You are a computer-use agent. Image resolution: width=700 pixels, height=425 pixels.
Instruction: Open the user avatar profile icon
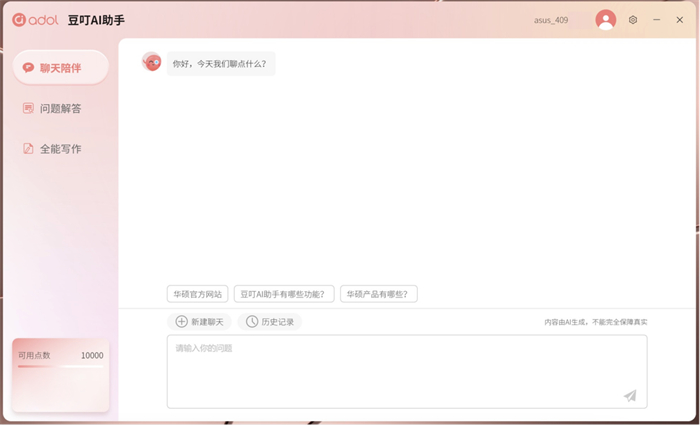(605, 20)
